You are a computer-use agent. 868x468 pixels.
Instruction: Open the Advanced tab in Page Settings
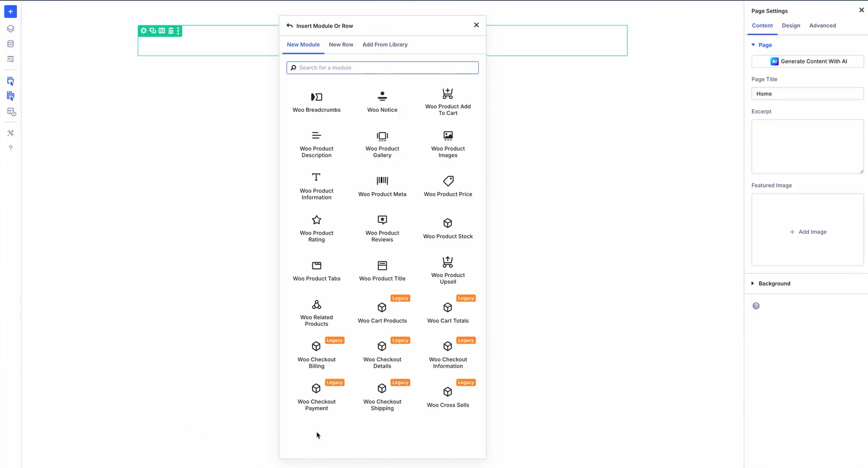822,25
